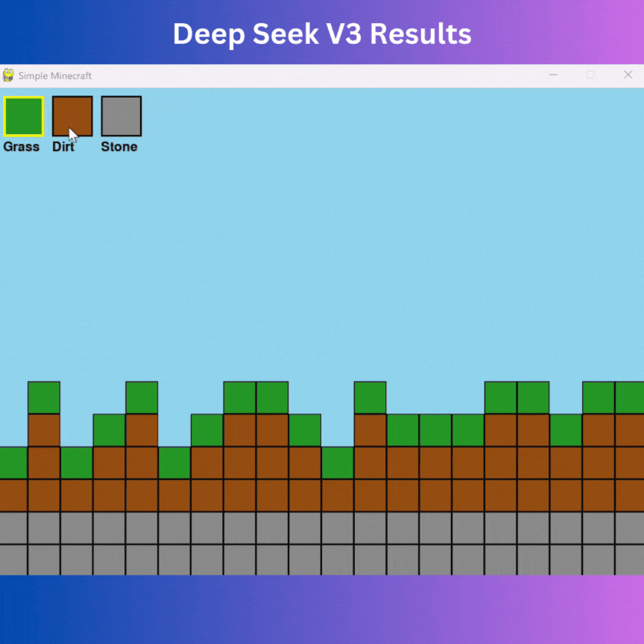This screenshot has width=644, height=644.
Task: Click the "Stone" label text
Action: pyautogui.click(x=119, y=147)
